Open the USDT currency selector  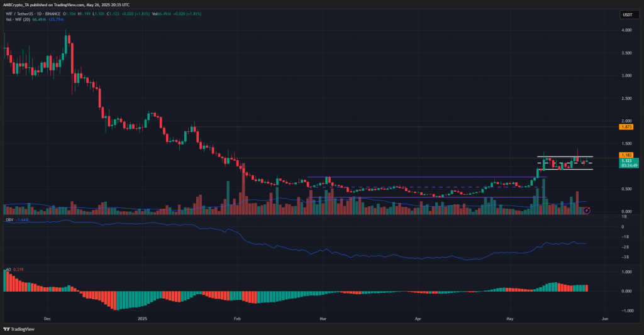tap(628, 15)
